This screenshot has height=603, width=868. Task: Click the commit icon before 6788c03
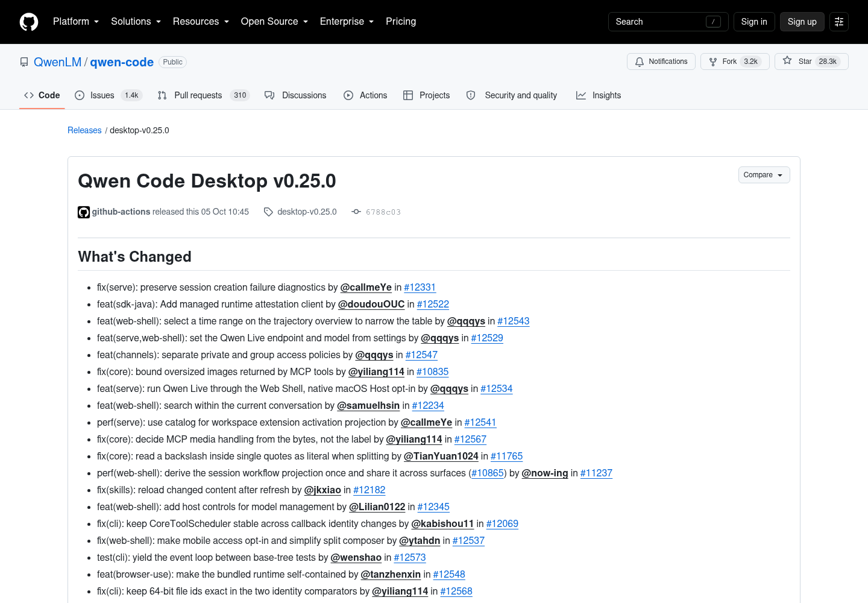click(356, 212)
